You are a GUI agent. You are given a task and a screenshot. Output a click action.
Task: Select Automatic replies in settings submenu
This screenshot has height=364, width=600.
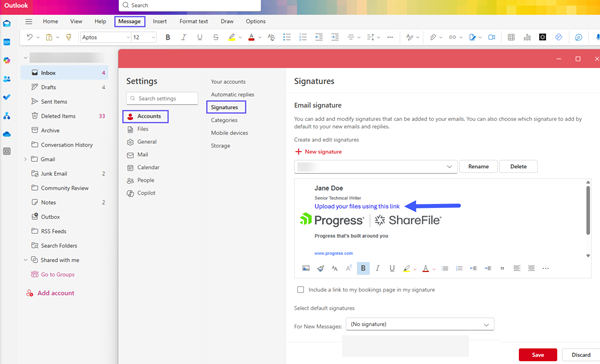tap(232, 95)
